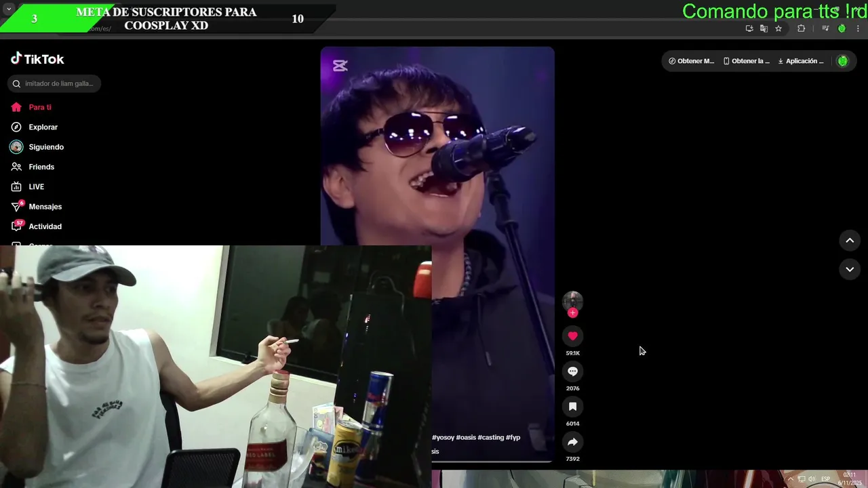868x488 pixels.
Task: Like the video with the heart icon
Action: 572,336
